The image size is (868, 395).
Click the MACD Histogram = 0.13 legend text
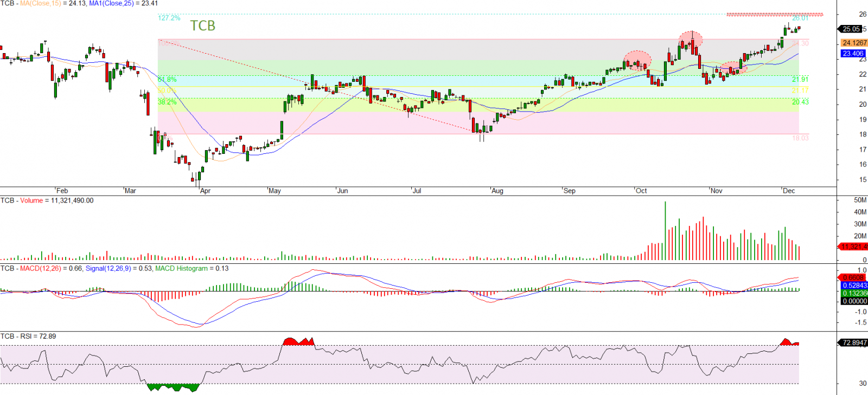click(192, 268)
